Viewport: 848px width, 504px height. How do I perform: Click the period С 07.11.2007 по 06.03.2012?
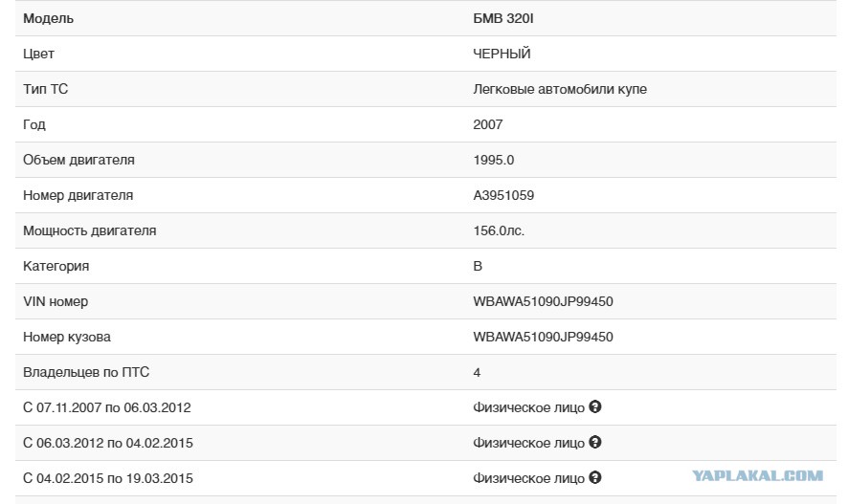(107, 407)
